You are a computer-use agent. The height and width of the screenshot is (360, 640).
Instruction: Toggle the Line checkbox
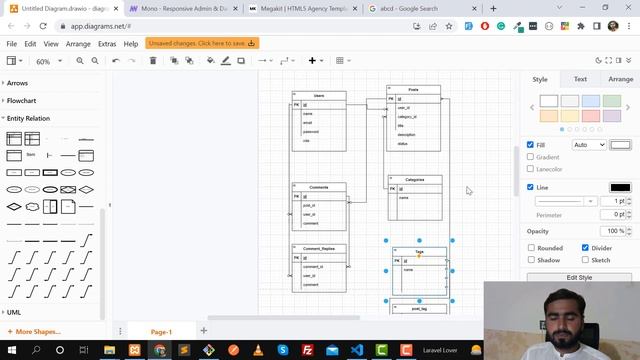pos(530,187)
